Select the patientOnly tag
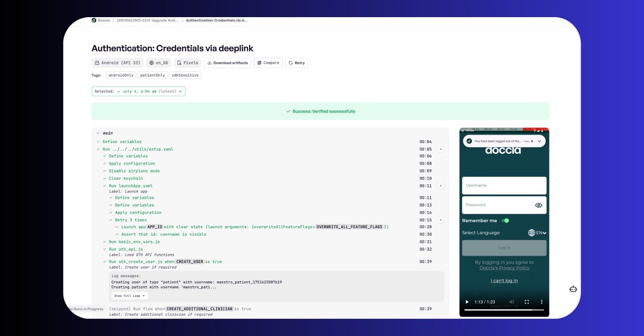Viewport: 644px width, 336px height. tap(153, 76)
